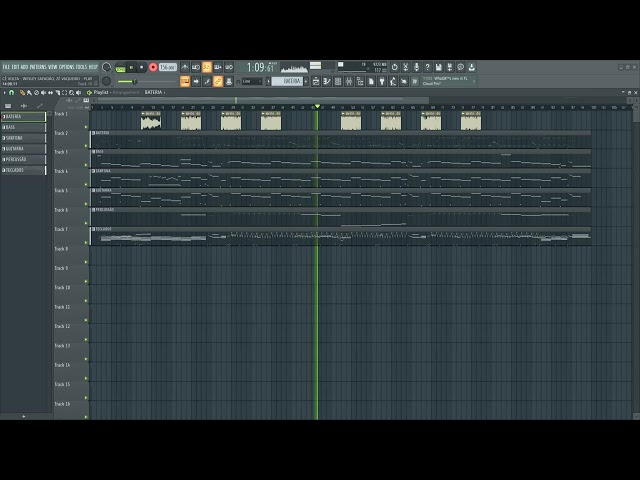The height and width of the screenshot is (480, 640).
Task: Click the audio editor scissors icon
Action: coord(406,67)
